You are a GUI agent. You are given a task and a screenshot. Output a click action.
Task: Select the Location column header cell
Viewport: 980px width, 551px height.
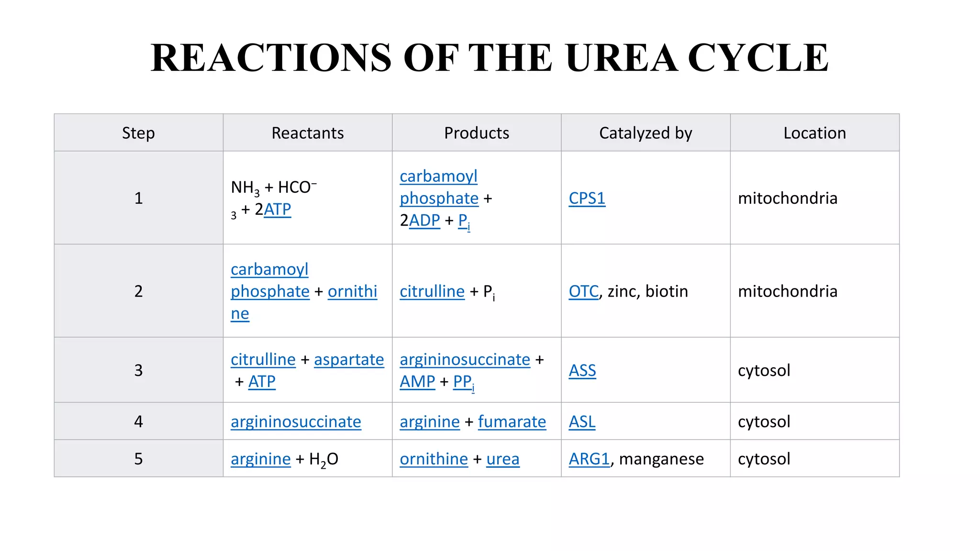[814, 132]
